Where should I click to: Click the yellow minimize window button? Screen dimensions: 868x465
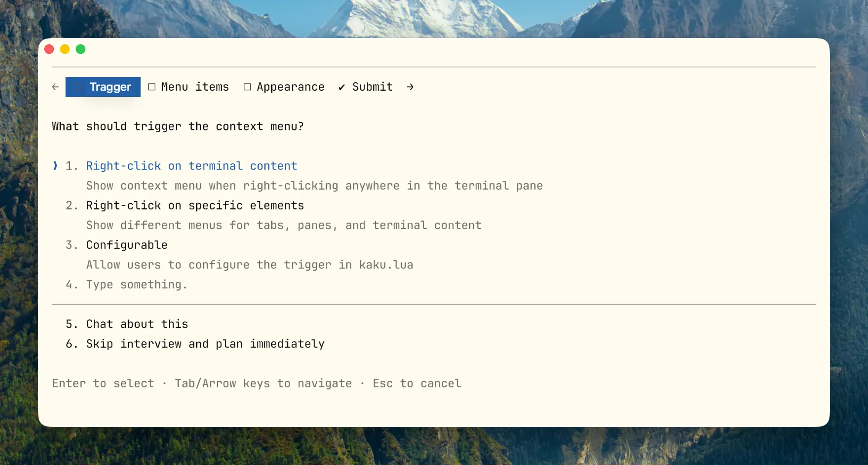65,49
